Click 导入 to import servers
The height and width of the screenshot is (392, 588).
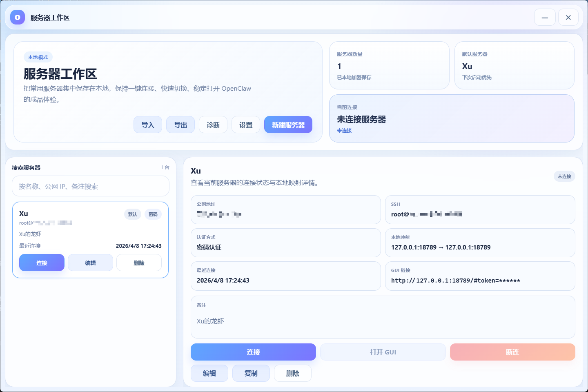coord(148,125)
